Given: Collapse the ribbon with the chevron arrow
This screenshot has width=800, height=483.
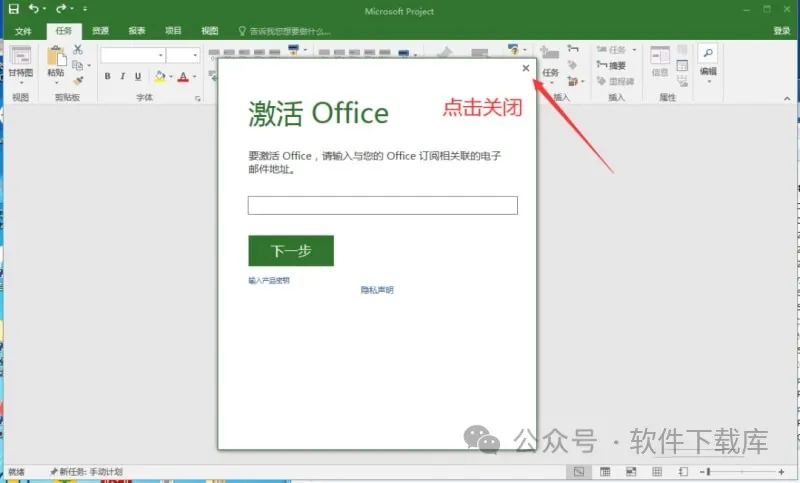Looking at the screenshot, I should click(x=787, y=98).
